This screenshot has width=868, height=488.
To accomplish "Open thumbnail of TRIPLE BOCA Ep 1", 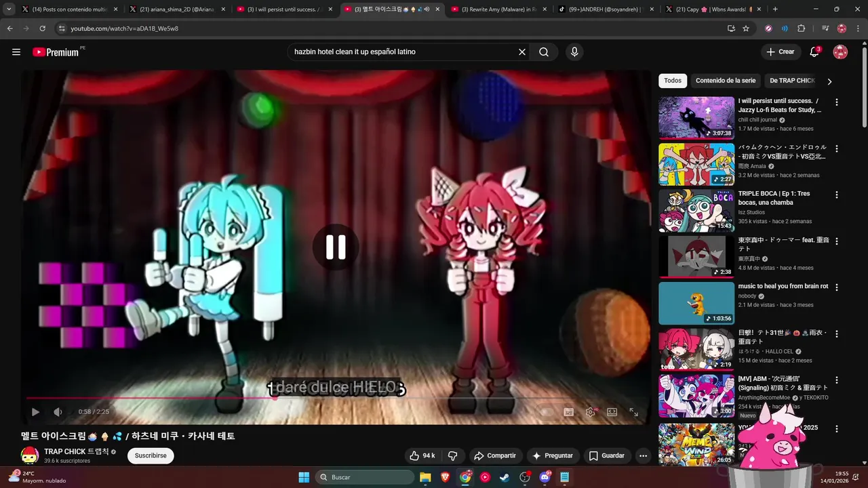I will coord(696,210).
